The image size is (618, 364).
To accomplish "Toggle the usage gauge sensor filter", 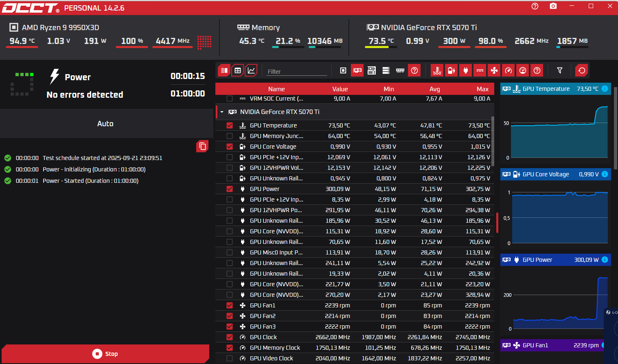I will 523,70.
